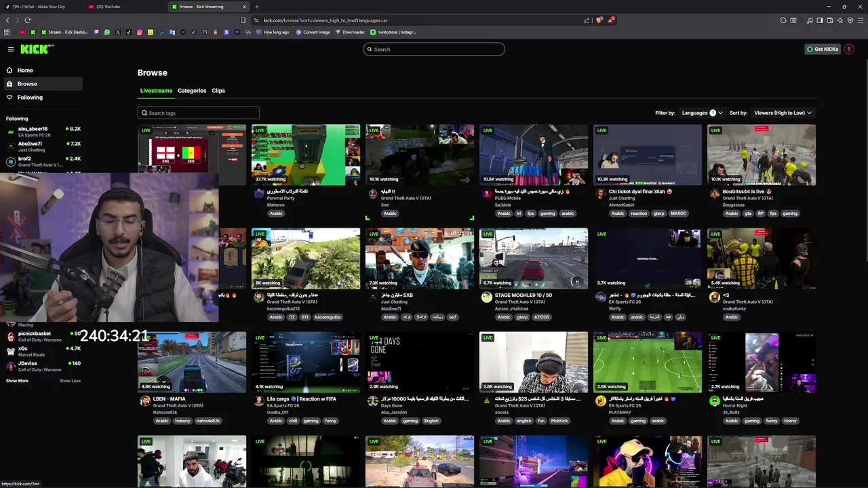This screenshot has width=868, height=488.
Task: Open the Languages filter dropdown
Action: click(x=702, y=113)
